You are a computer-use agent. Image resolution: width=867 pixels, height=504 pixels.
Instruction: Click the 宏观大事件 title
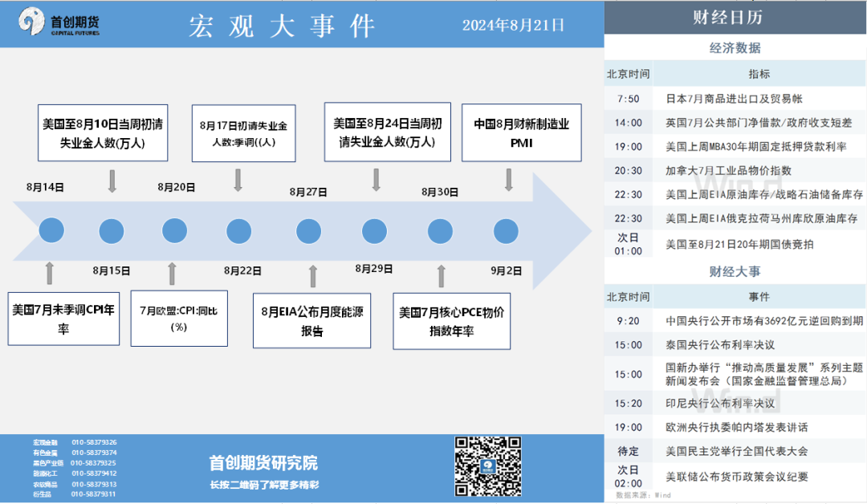point(282,26)
